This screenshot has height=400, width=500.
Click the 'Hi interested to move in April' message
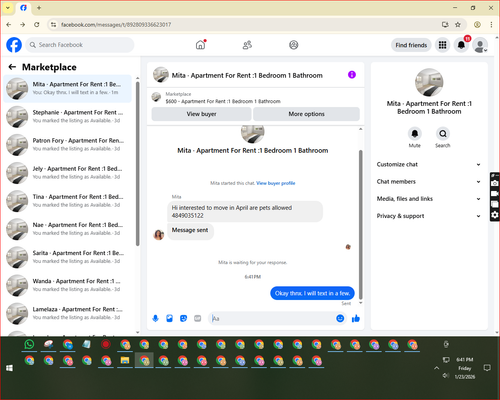coord(245,212)
